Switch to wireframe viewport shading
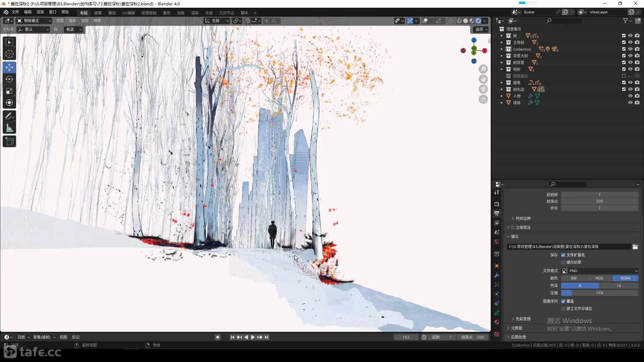 [x=459, y=21]
